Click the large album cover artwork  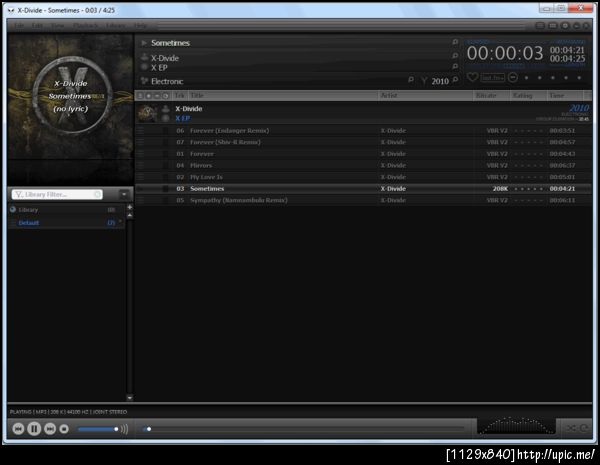[70, 96]
